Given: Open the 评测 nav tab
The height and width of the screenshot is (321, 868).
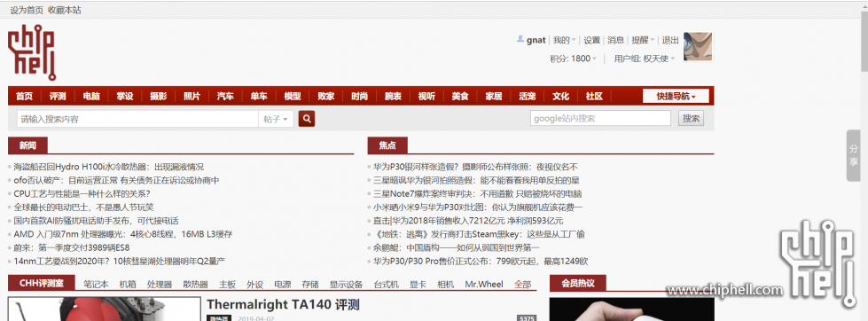Looking at the screenshot, I should coord(58,96).
